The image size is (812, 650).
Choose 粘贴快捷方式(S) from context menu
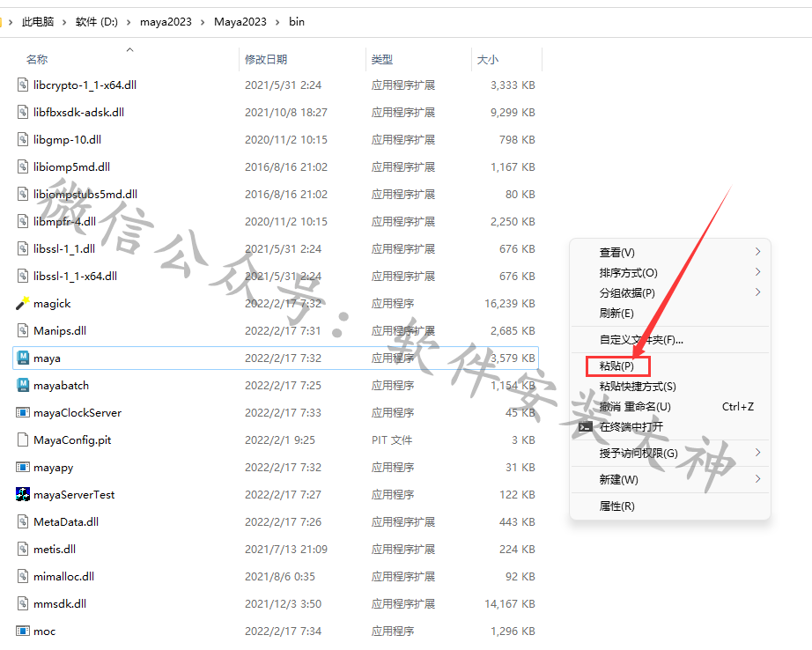(638, 387)
